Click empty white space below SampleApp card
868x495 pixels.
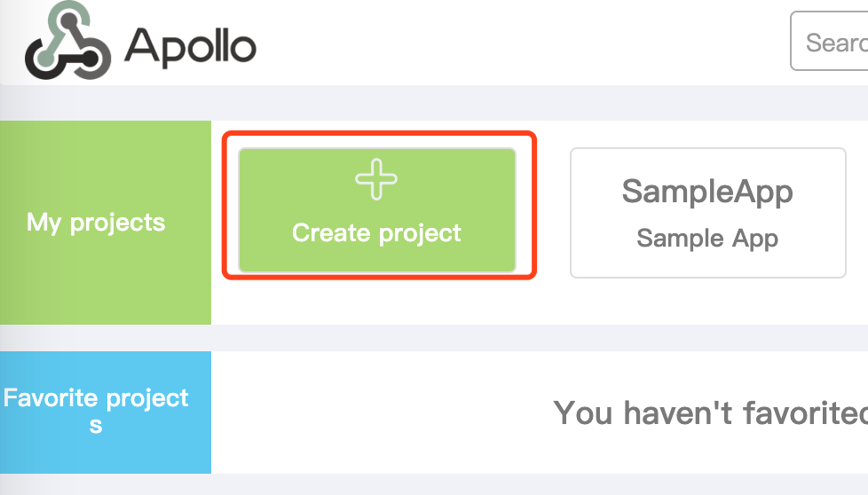click(x=708, y=302)
